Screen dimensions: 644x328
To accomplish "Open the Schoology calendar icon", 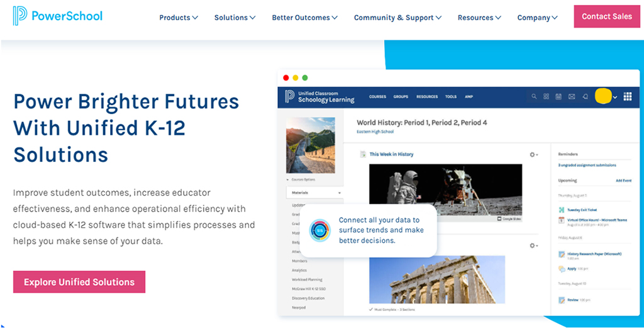I will coord(558,96).
